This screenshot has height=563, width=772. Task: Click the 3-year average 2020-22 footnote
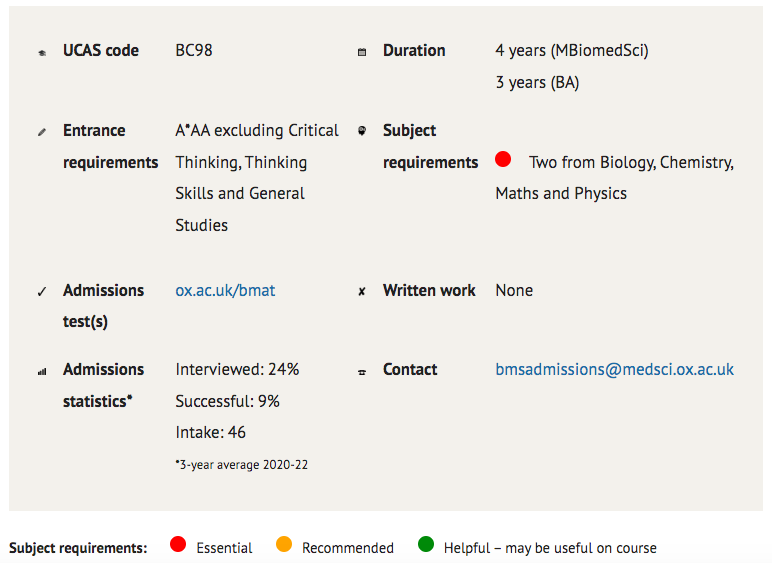pyautogui.click(x=241, y=465)
